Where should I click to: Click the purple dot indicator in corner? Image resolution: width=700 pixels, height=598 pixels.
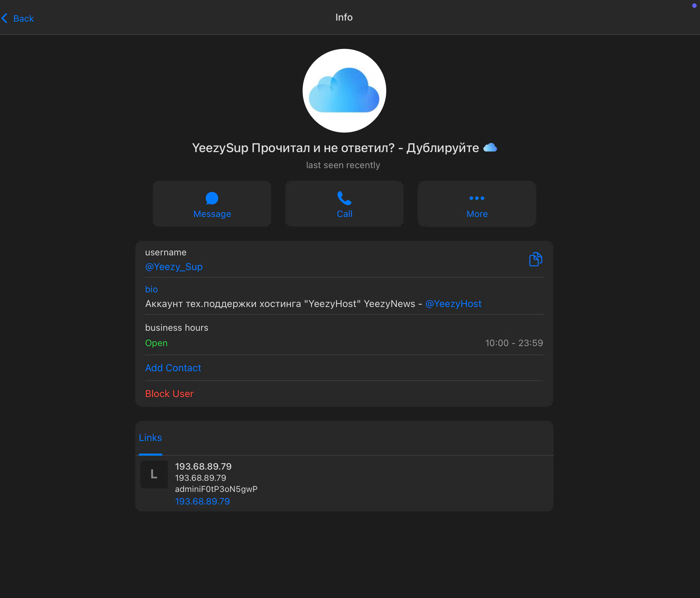pos(694,6)
